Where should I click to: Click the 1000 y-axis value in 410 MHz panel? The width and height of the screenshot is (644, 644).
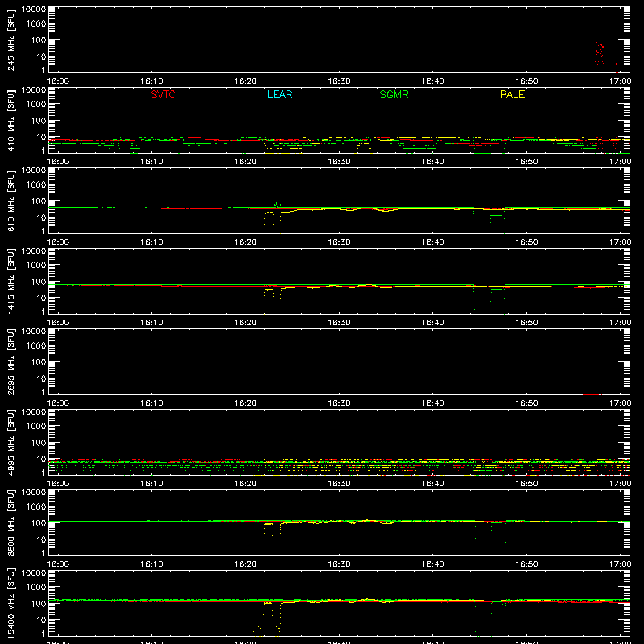pyautogui.click(x=36, y=105)
